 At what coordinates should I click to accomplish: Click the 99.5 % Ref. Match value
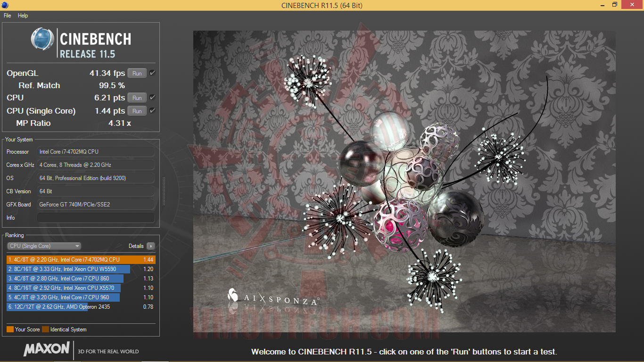(112, 85)
